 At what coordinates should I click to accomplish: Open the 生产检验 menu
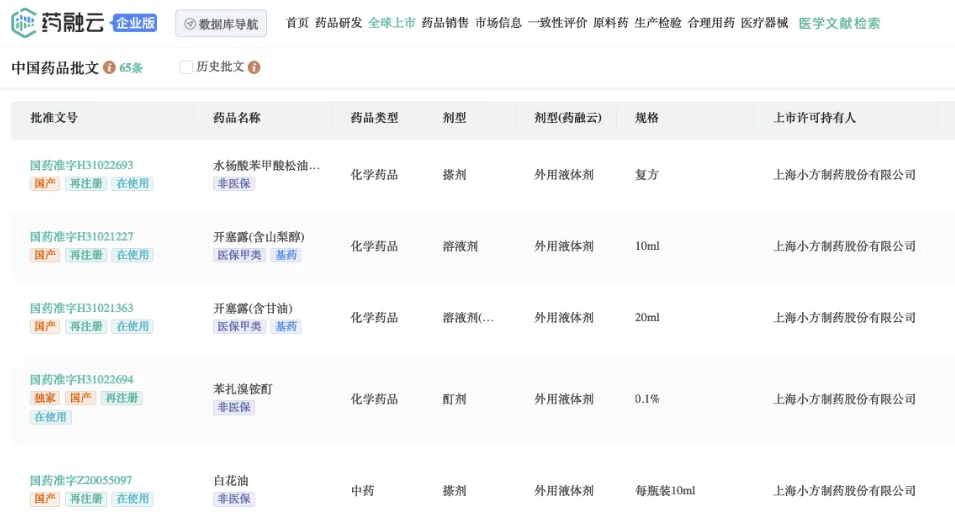click(658, 23)
